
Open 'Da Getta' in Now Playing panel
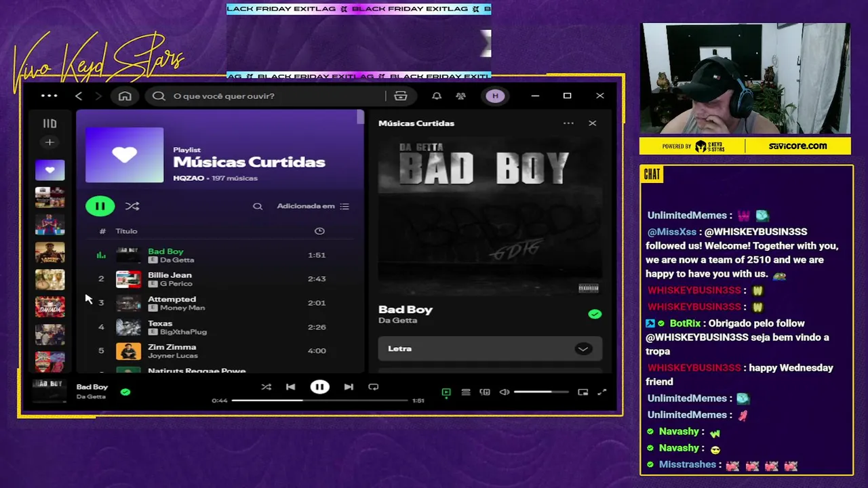click(397, 321)
